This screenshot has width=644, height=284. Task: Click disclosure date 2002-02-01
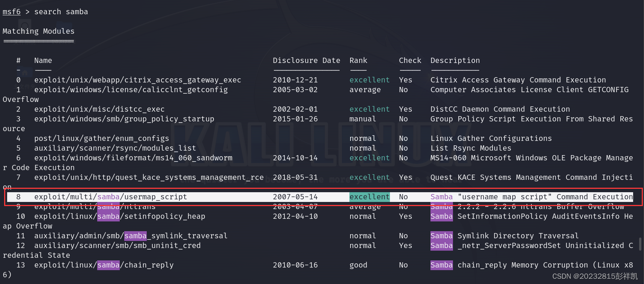pyautogui.click(x=295, y=109)
